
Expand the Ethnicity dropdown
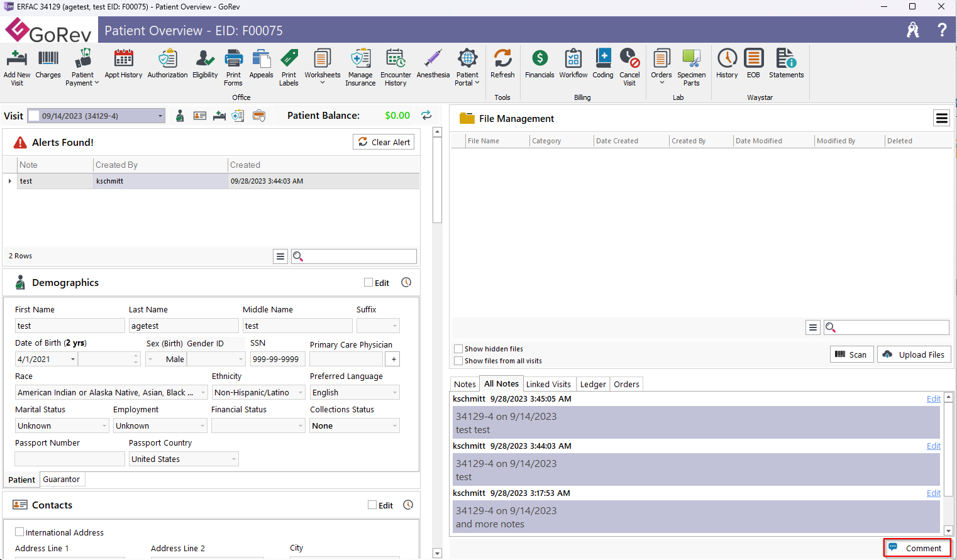click(301, 393)
